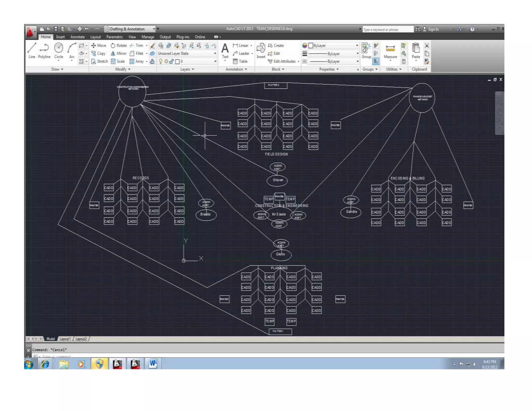Toggle layer freeze sun icon
532x411 pixels.
pyautogui.click(x=166, y=62)
